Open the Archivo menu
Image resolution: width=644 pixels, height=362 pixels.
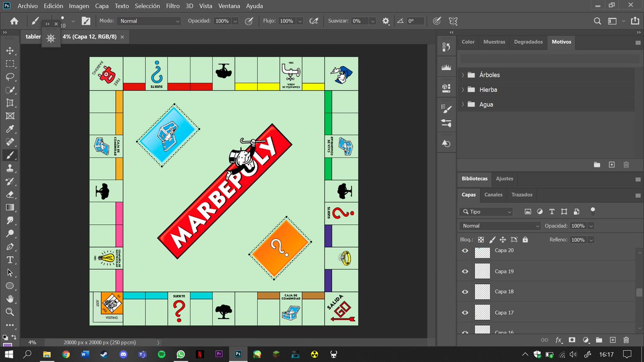point(28,6)
